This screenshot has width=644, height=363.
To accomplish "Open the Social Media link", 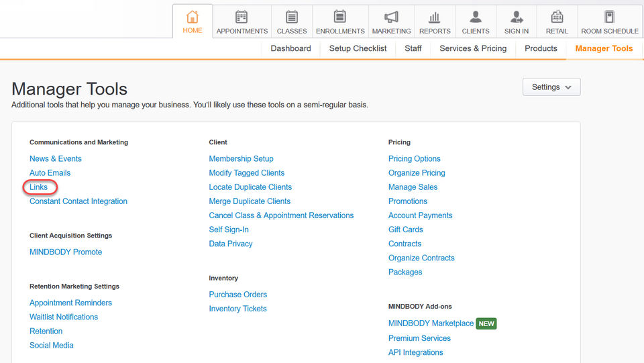I will click(52, 346).
